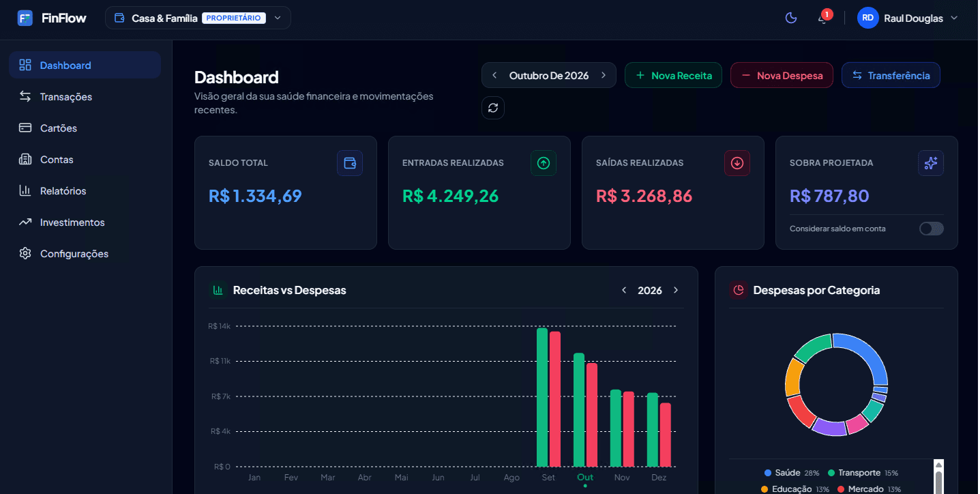Open Cartões in the sidebar
980x494 pixels.
click(85, 128)
